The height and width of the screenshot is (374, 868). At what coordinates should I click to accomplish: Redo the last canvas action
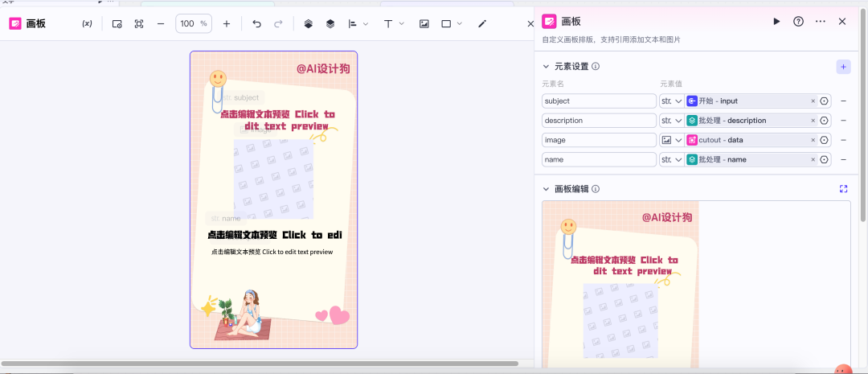278,24
